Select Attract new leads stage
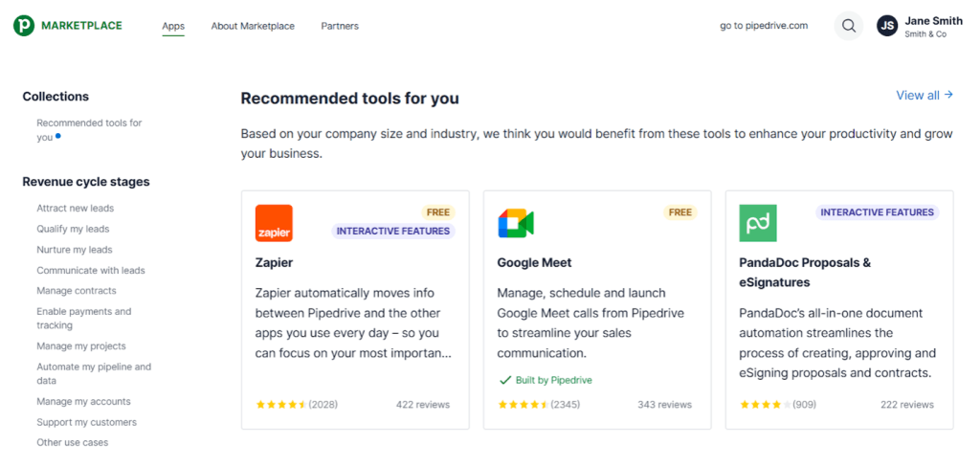The width and height of the screenshot is (980, 467). point(75,209)
